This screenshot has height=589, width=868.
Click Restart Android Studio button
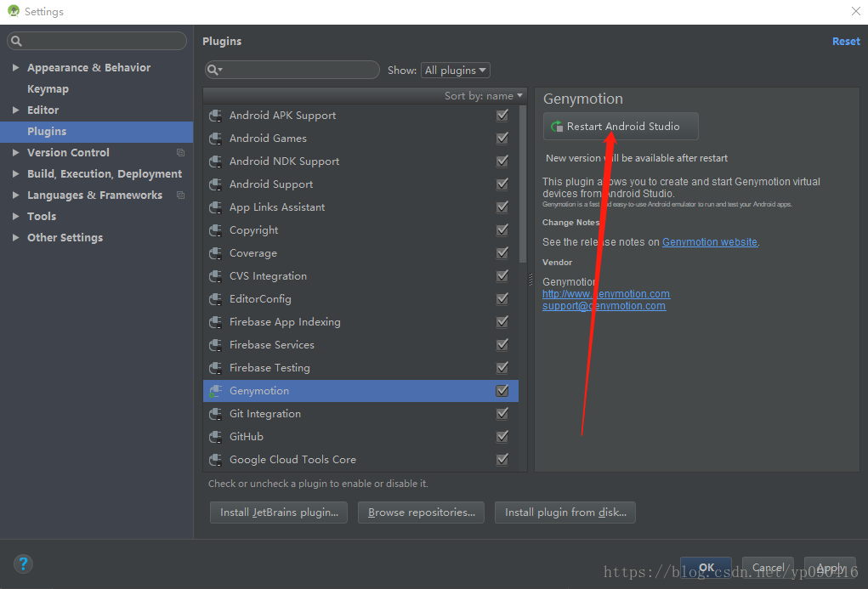621,126
